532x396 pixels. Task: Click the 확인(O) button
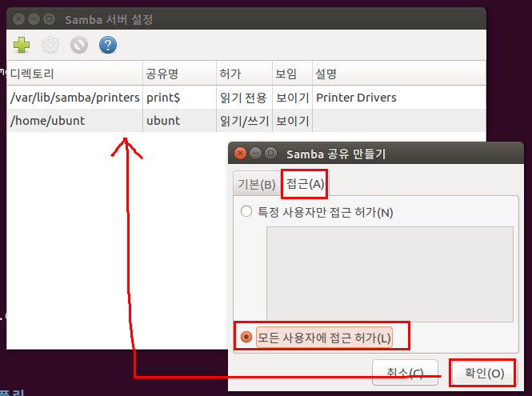tap(484, 373)
